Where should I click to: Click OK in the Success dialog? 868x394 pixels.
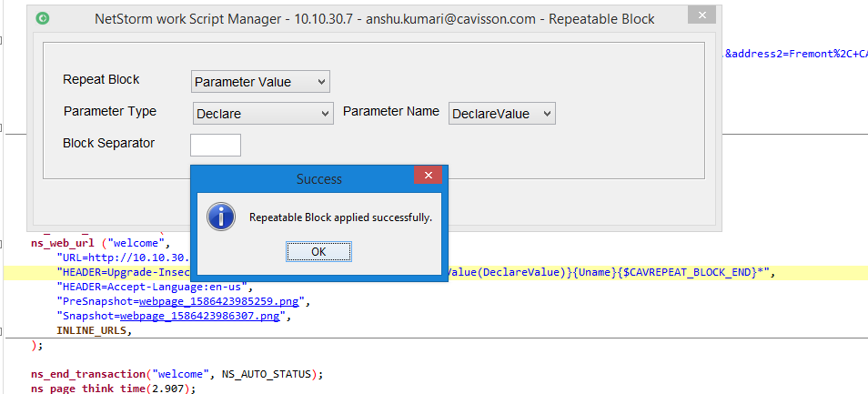[x=318, y=252]
